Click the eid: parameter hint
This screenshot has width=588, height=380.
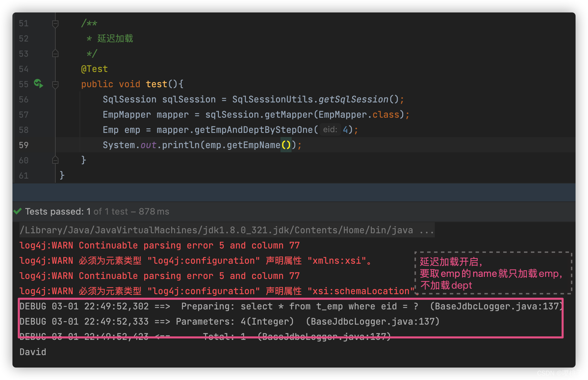[x=330, y=129]
